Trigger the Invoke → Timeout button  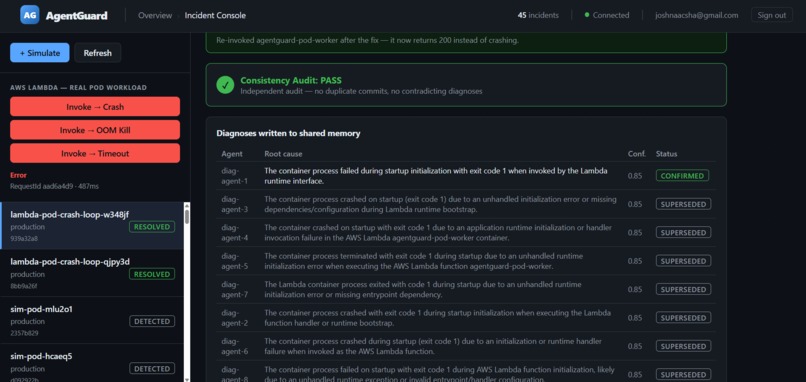95,153
